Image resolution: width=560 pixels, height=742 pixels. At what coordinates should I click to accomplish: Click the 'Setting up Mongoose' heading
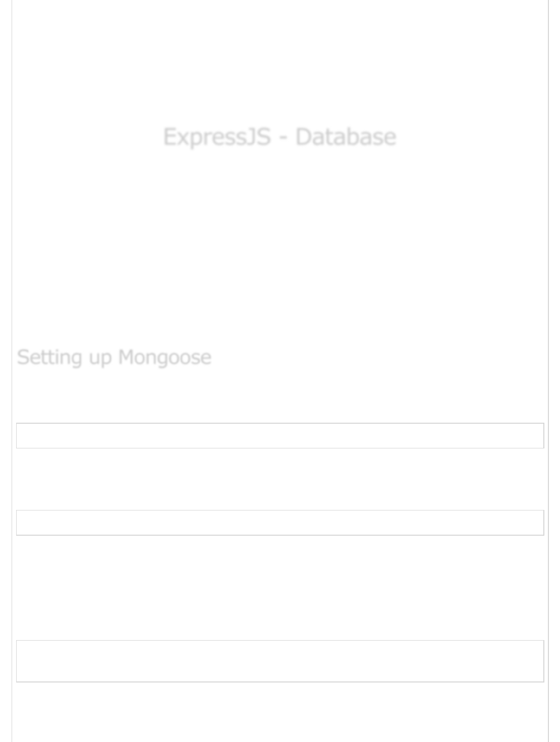114,357
